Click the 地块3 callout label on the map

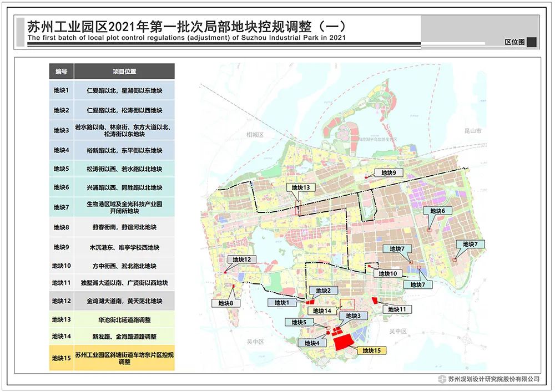coord(353,316)
